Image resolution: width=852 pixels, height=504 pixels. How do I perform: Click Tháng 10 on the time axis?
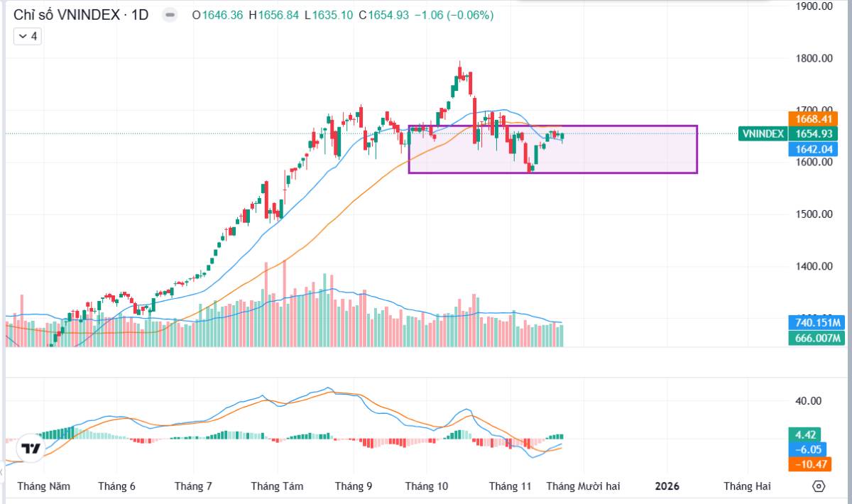point(427,486)
